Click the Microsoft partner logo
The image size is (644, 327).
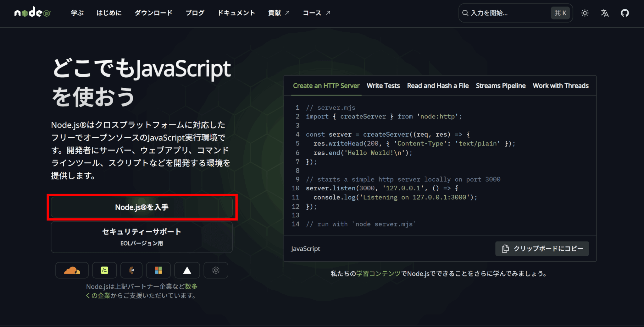(158, 270)
